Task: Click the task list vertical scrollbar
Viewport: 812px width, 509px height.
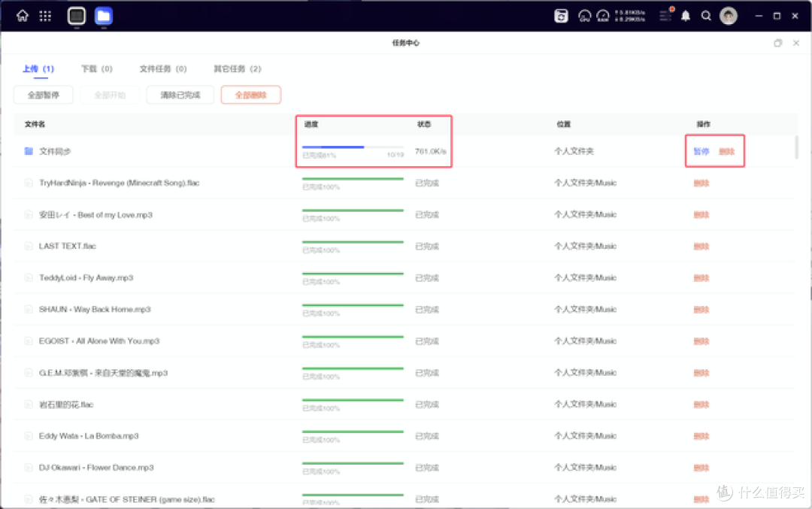Action: pos(796,147)
